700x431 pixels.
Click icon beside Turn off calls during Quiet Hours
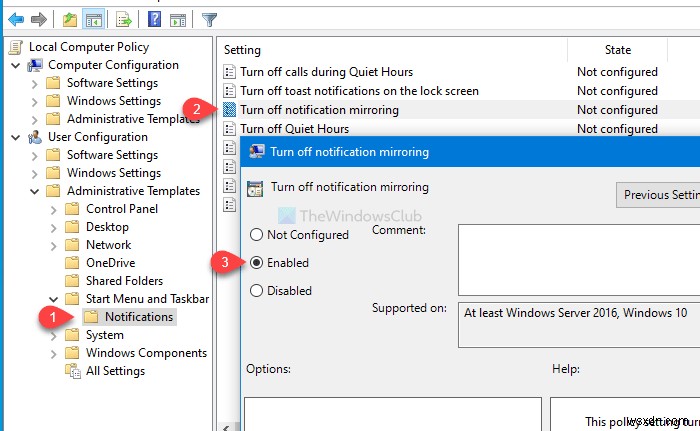[229, 72]
